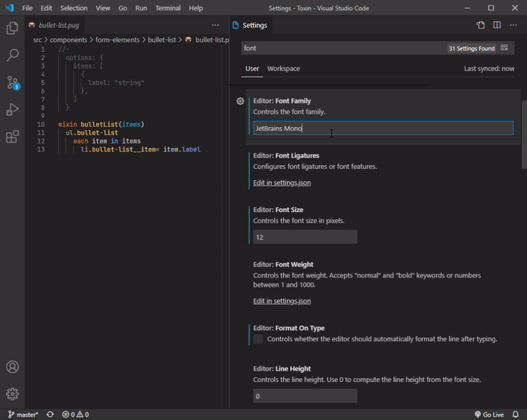Image resolution: width=527 pixels, height=420 pixels.
Task: Click line number 13 in gutter
Action: [x=41, y=149]
